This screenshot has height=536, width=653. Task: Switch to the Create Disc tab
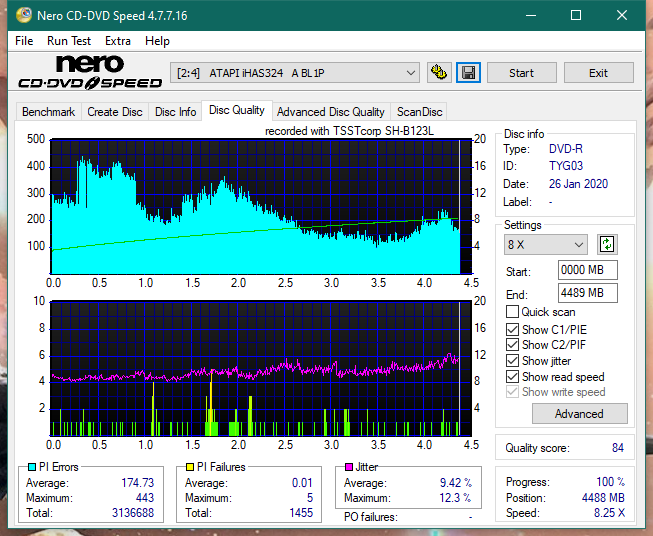click(115, 112)
